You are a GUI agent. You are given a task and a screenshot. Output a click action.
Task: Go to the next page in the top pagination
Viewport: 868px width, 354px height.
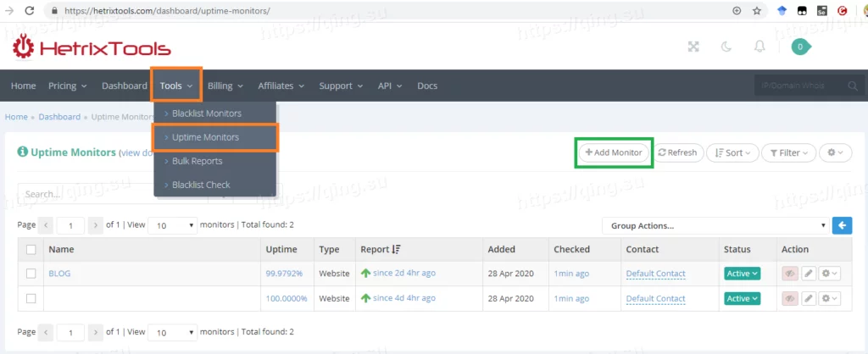tap(96, 225)
